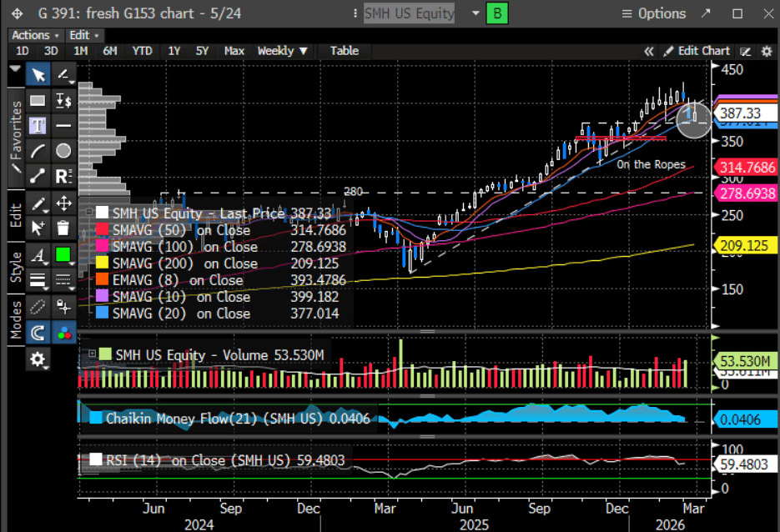Open the Edit menu
This screenshot has width=780, height=532.
(83, 35)
